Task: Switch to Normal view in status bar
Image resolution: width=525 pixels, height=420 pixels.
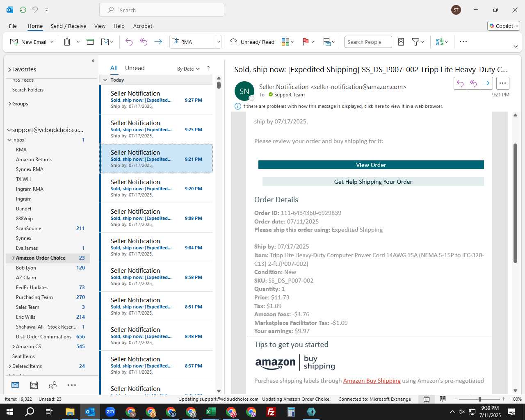Action: point(427,399)
